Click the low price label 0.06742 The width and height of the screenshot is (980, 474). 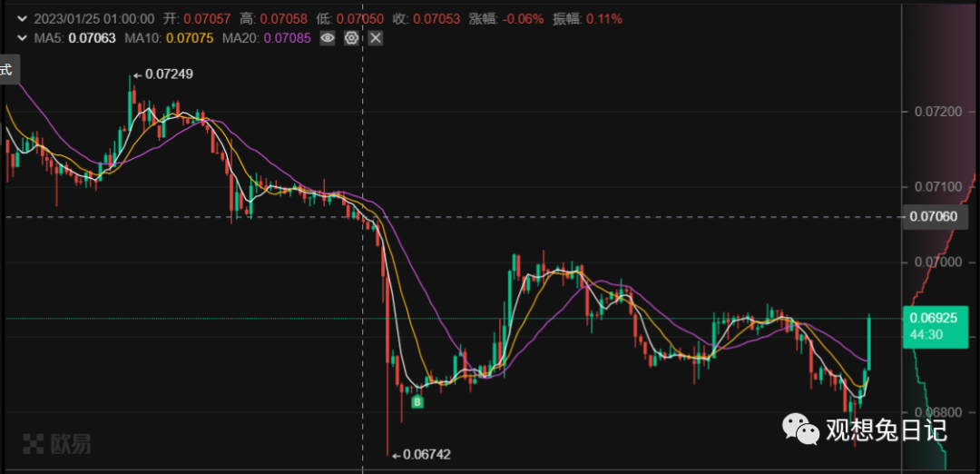(426, 455)
